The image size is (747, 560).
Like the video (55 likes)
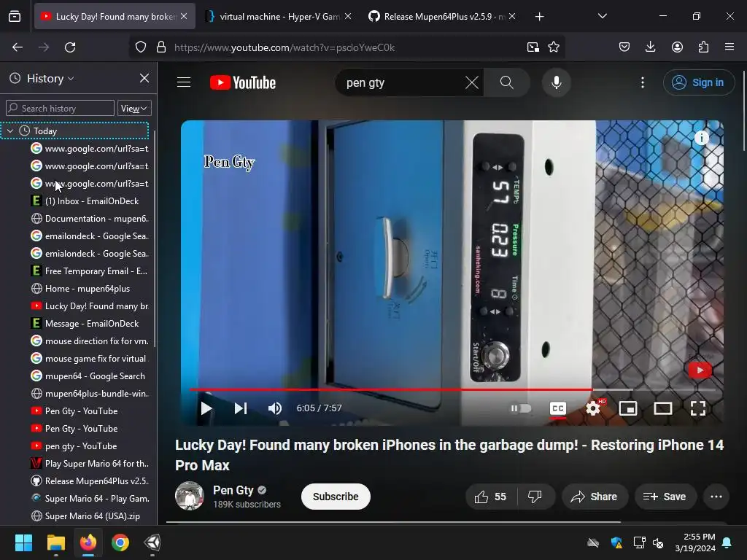491,497
